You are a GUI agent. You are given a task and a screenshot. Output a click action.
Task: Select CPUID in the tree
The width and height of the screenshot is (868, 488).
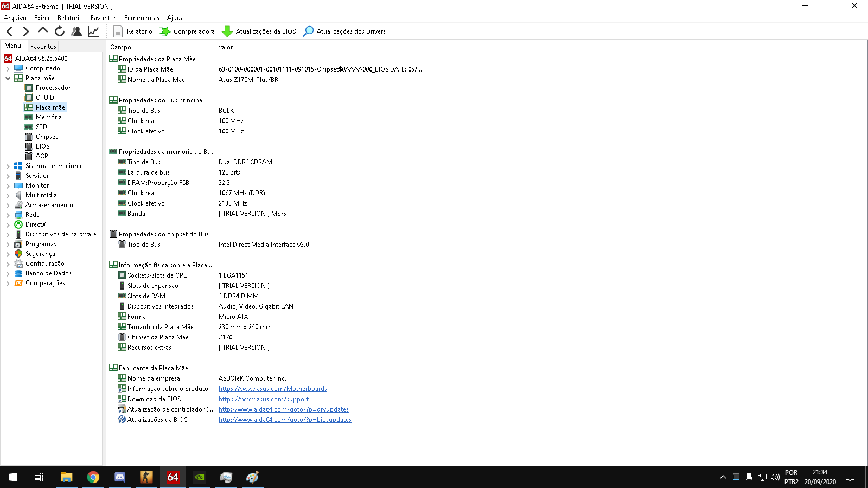point(45,98)
